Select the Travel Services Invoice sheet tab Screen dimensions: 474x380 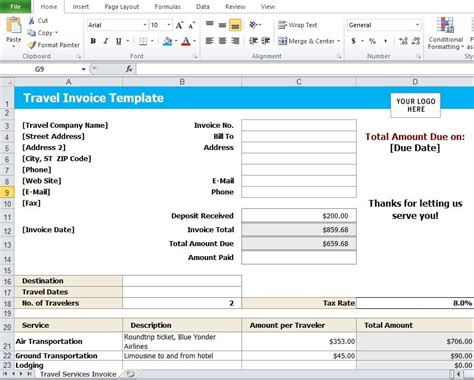(x=78, y=374)
